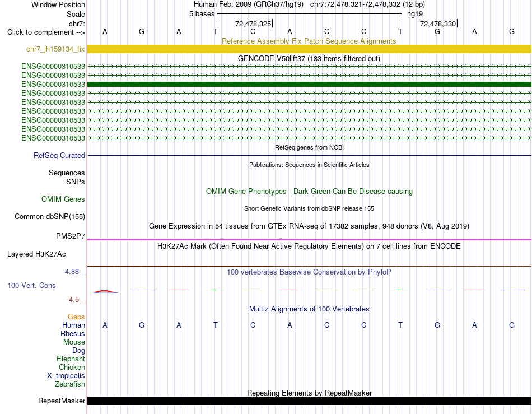The image size is (532, 414).
Task: Click 'OMIM Gene Phenotypes' track title
Action: (309, 192)
